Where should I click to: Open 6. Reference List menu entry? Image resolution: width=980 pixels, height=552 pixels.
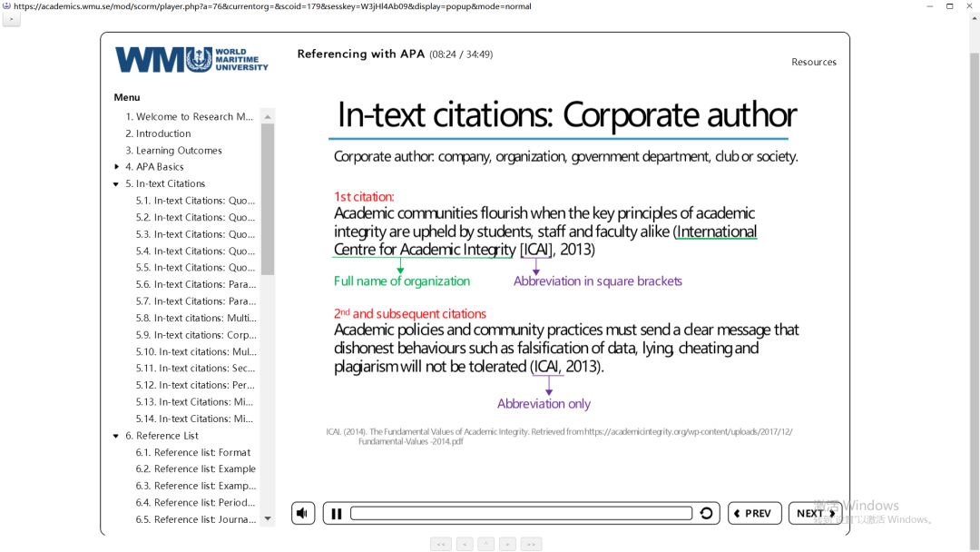click(x=162, y=436)
